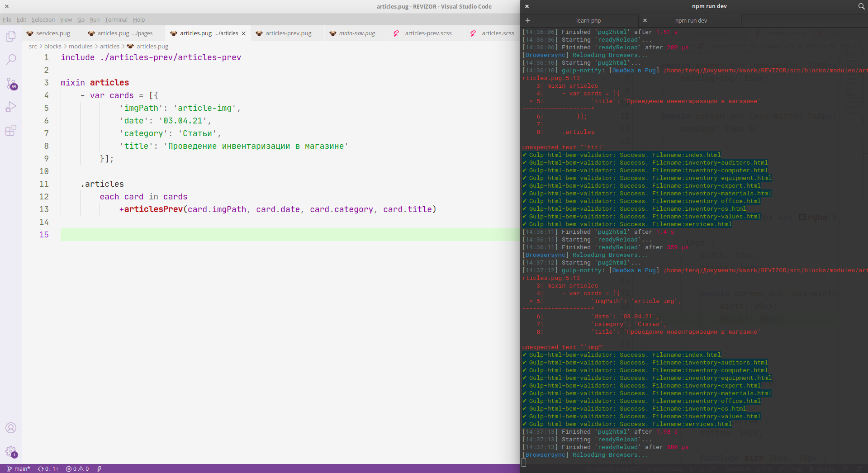Image resolution: width=868 pixels, height=473 pixels.
Task: Close the active articles.pug tab
Action: [244, 33]
